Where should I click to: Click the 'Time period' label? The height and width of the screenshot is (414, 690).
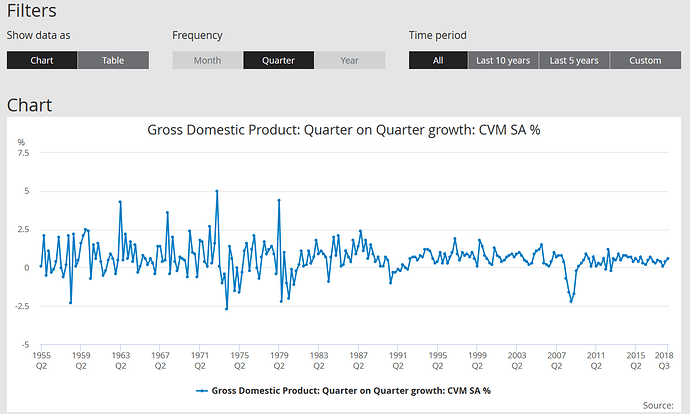[x=437, y=35]
